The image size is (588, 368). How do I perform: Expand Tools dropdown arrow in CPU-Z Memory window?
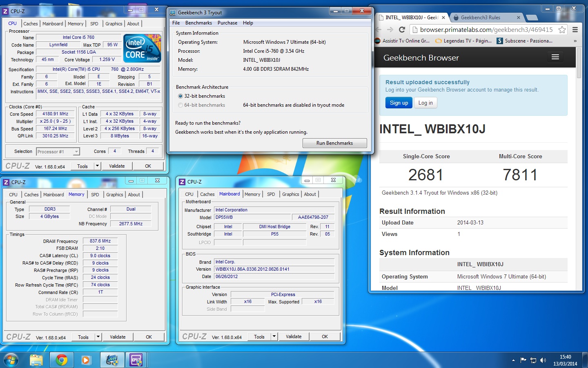click(98, 337)
